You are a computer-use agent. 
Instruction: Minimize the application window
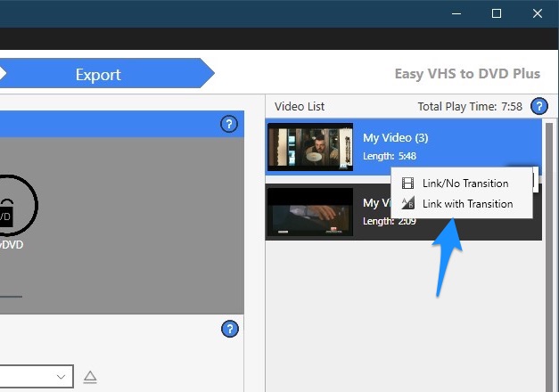[456, 13]
